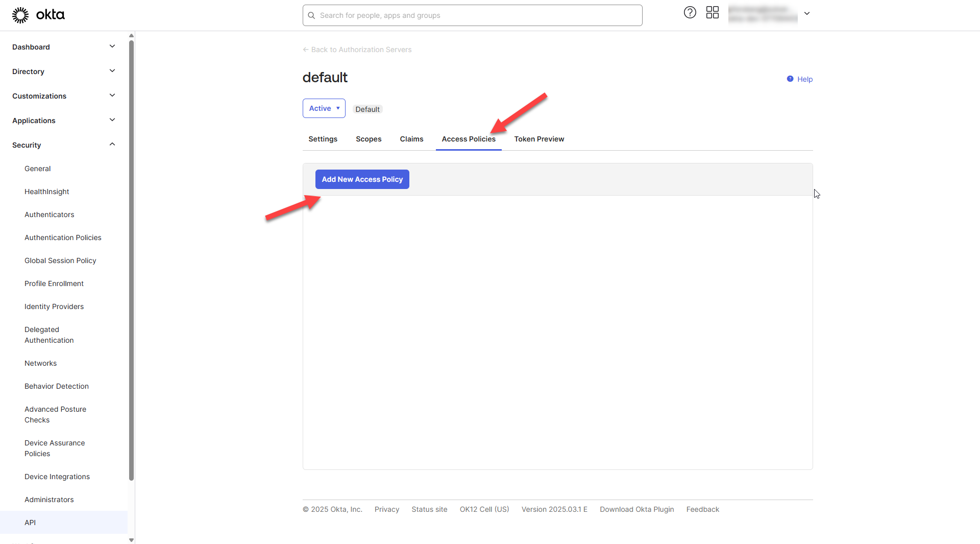Click the sidebar scroll down arrow

[131, 539]
